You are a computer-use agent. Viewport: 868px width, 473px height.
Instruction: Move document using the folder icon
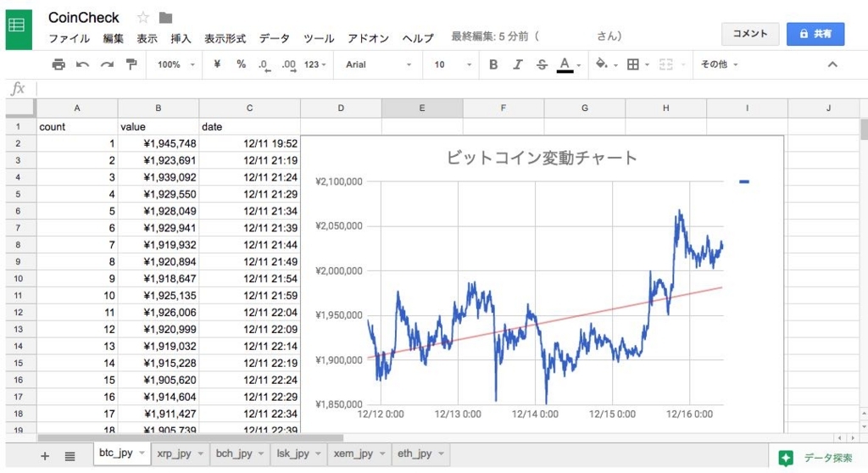pyautogui.click(x=165, y=18)
